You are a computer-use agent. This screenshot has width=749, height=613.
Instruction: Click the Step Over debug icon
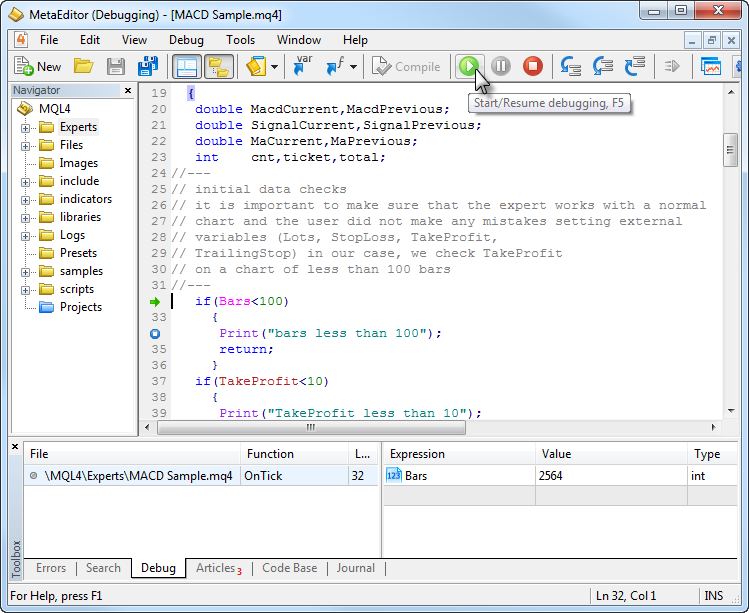(603, 67)
